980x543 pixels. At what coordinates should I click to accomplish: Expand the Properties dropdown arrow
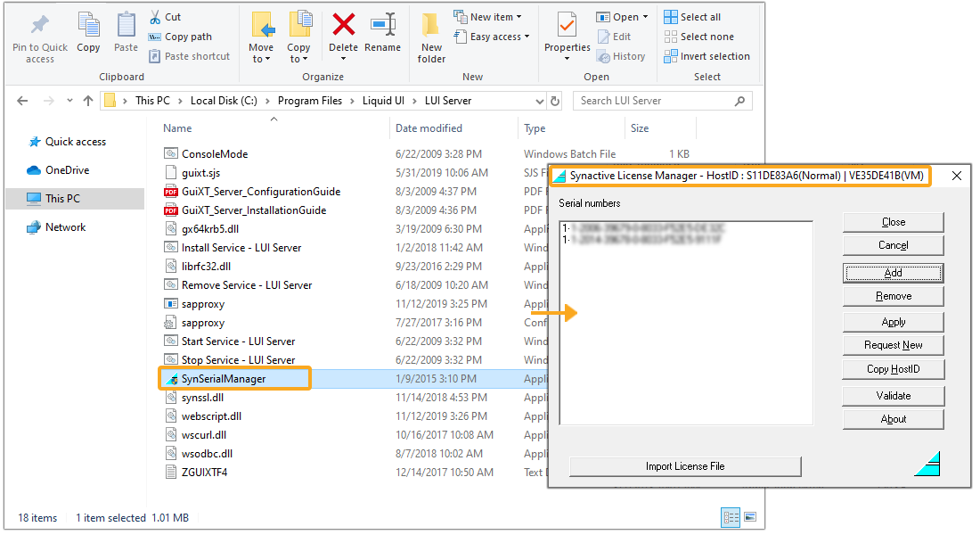tap(567, 59)
